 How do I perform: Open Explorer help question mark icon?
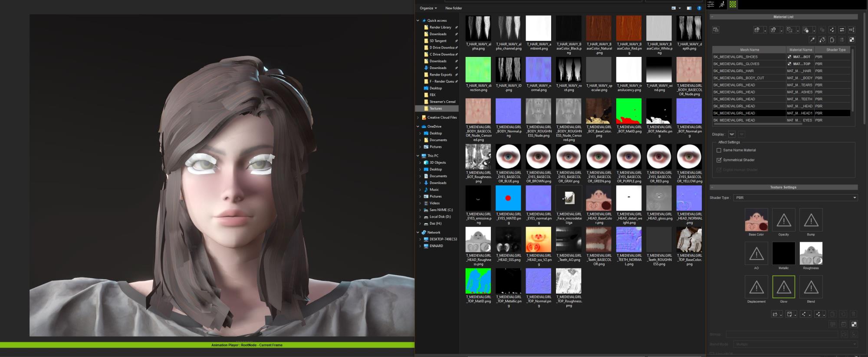tap(699, 8)
